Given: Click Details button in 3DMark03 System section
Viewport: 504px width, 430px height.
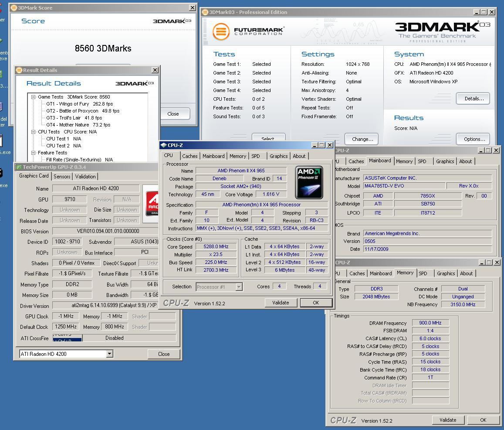Looking at the screenshot, I should tap(474, 99).
